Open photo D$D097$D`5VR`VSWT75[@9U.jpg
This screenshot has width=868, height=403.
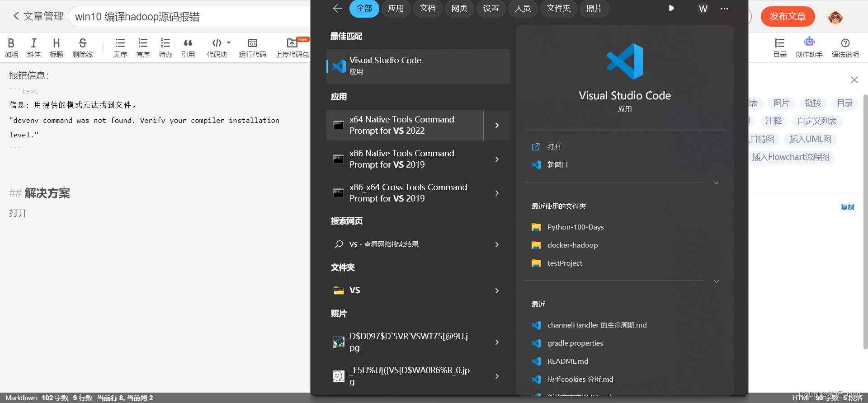point(405,342)
